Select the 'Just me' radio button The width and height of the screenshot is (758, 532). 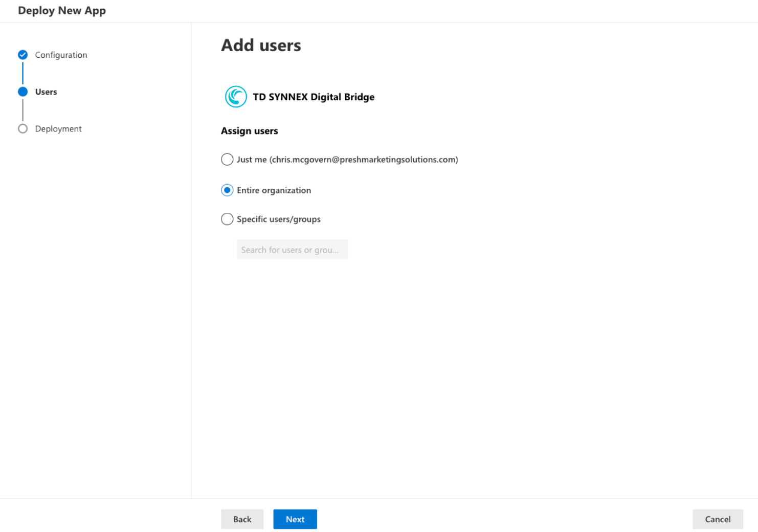click(227, 160)
